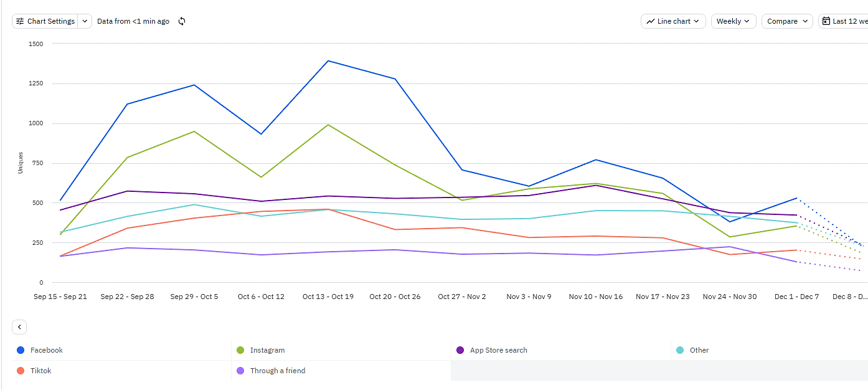Click the 1000 y-axis value
This screenshot has height=390, width=868.
35,123
